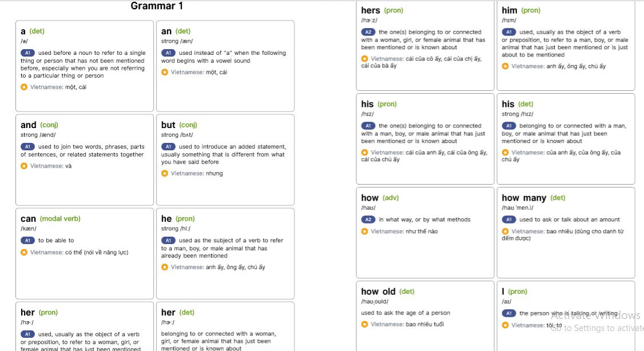Click the A2 badge in the 'how' card
This screenshot has width=644, height=351.
point(368,220)
